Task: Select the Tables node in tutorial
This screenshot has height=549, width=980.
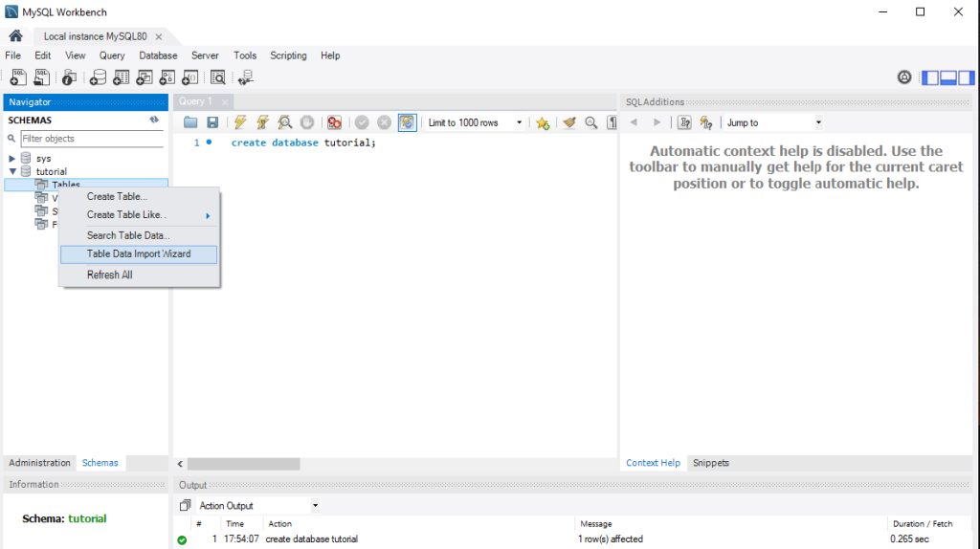Action: pos(86,185)
